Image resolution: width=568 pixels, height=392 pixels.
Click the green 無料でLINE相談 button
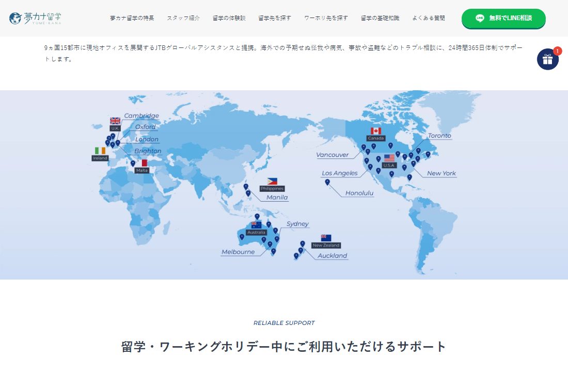pyautogui.click(x=503, y=18)
